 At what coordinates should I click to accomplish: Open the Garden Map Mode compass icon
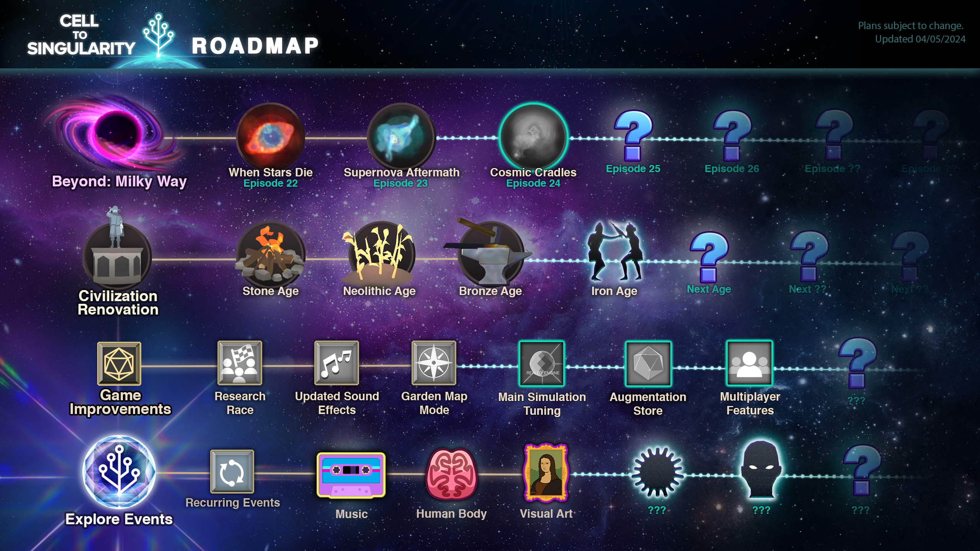click(x=434, y=363)
